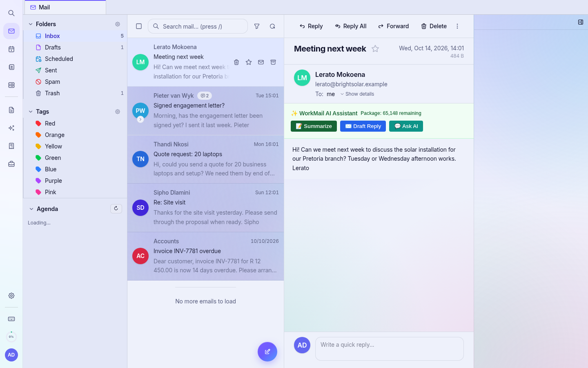Image resolution: width=588 pixels, height=368 pixels.
Task: Click the filter funnel icon
Action: click(x=257, y=26)
